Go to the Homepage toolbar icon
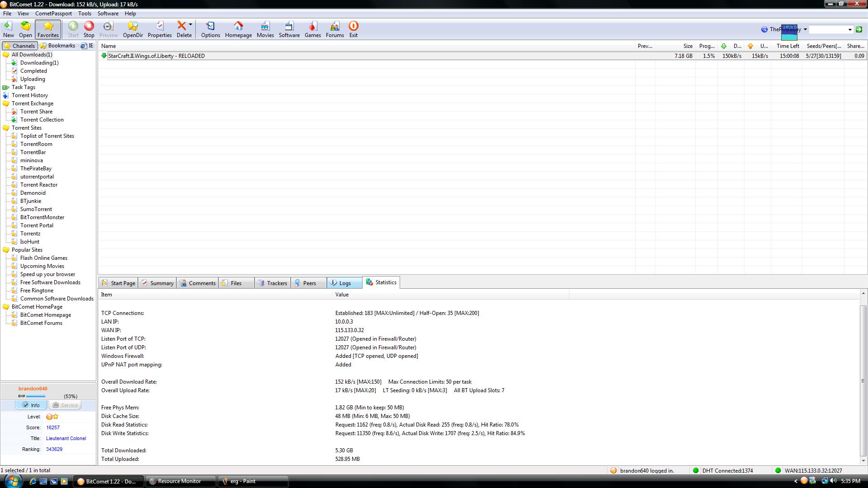Screen dimensions: 868x488 pyautogui.click(x=238, y=29)
